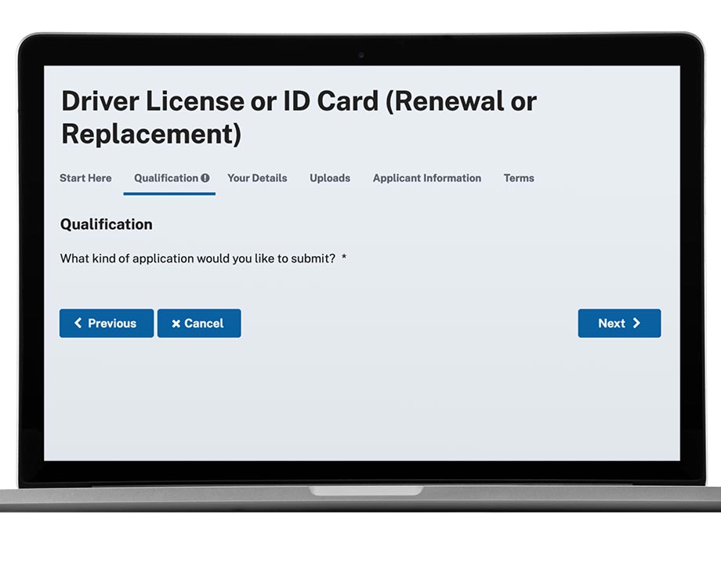Open the Applicant Information tab
Viewport: 721px width, 588px height.
tap(426, 178)
